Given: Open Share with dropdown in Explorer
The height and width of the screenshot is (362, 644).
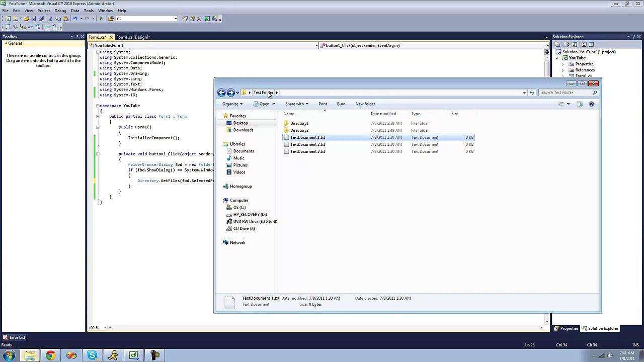Looking at the screenshot, I should (296, 104).
